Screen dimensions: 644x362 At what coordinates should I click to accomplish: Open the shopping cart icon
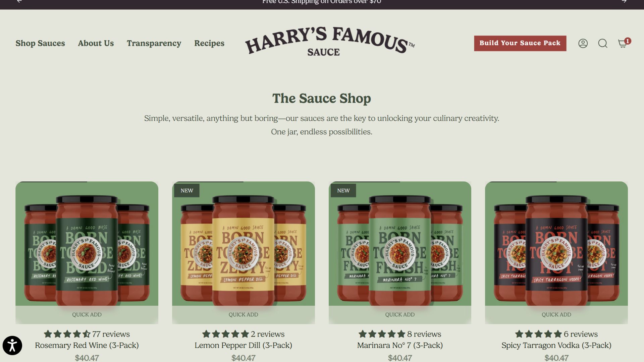coord(623,43)
